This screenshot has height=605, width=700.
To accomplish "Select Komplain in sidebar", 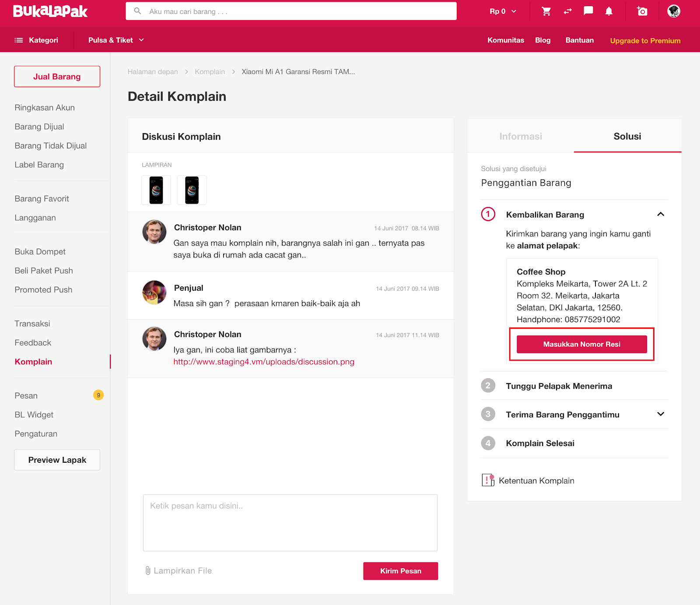I will point(33,362).
